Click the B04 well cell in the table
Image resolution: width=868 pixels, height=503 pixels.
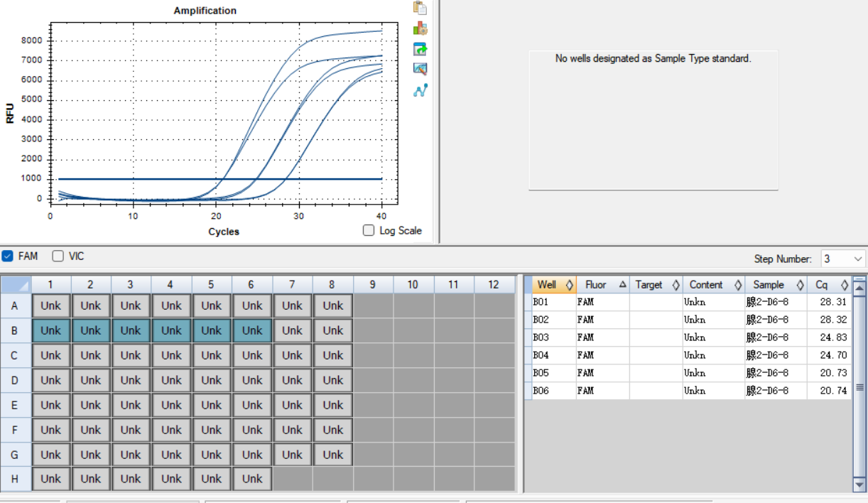[553, 355]
